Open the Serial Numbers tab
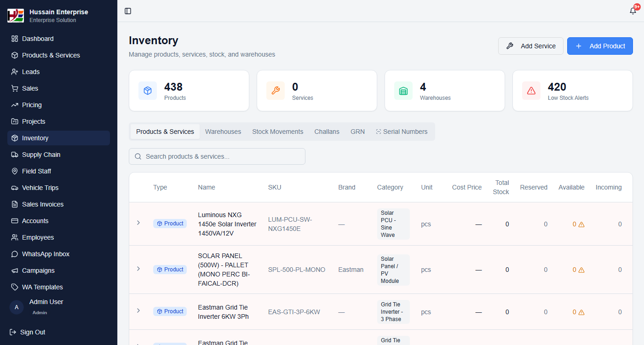 tap(402, 132)
